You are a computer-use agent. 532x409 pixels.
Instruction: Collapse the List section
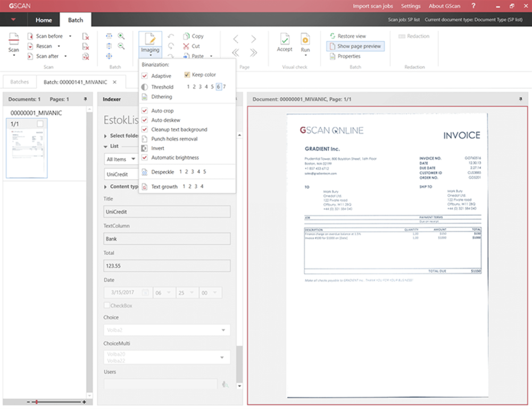click(105, 146)
